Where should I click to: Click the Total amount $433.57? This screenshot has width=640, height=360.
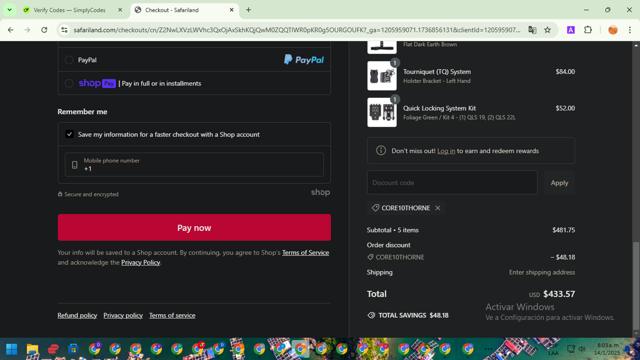coord(559,294)
